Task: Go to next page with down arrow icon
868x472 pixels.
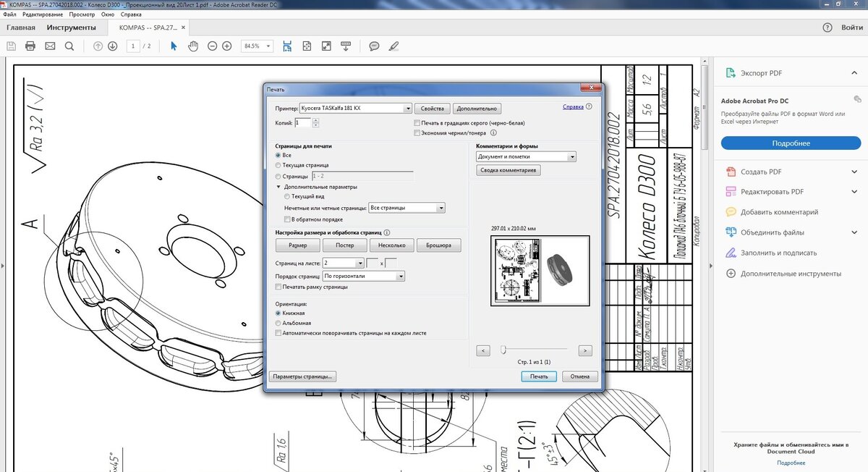Action: pos(112,46)
